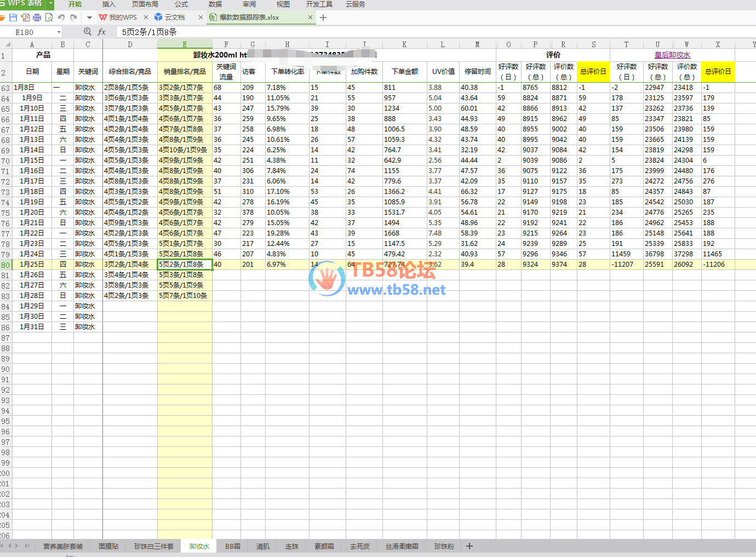756x557 pixels.
Task: Click the formula bar content field
Action: [436, 32]
